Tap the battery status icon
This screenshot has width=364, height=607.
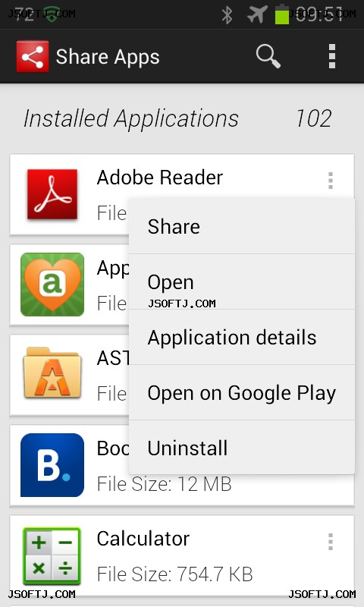tap(282, 14)
